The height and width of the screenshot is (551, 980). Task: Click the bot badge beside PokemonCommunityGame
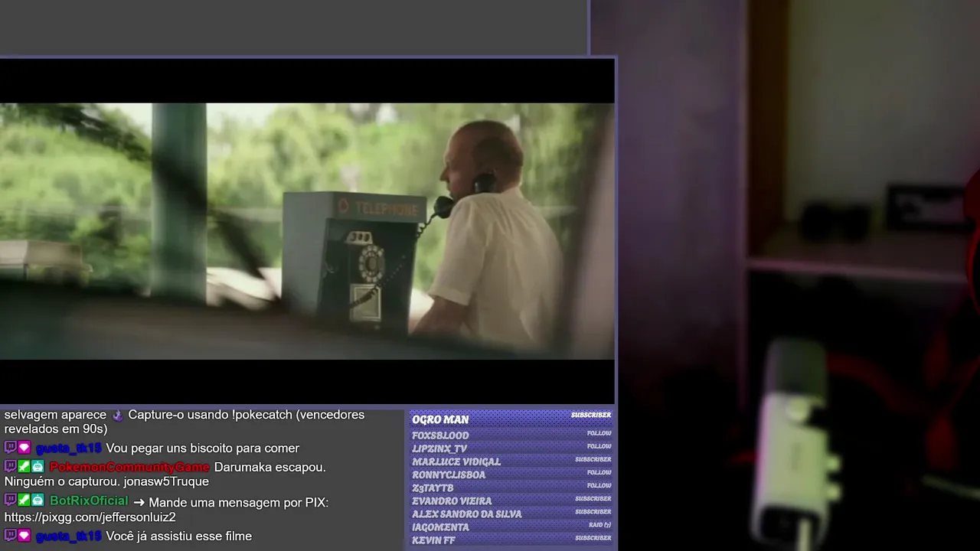38,467
